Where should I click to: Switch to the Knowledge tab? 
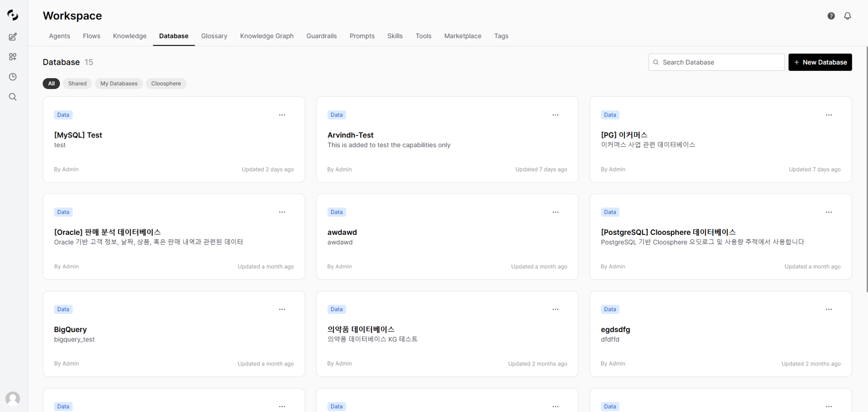point(130,36)
